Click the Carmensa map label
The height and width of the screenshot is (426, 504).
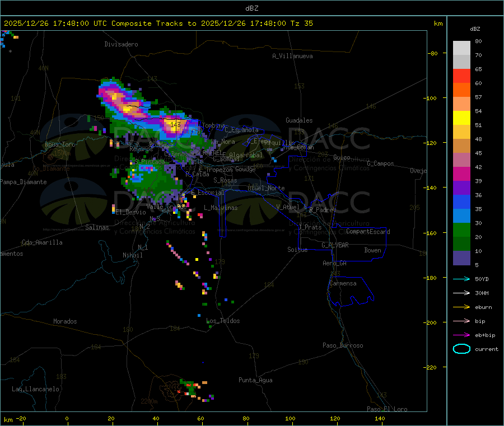(343, 283)
